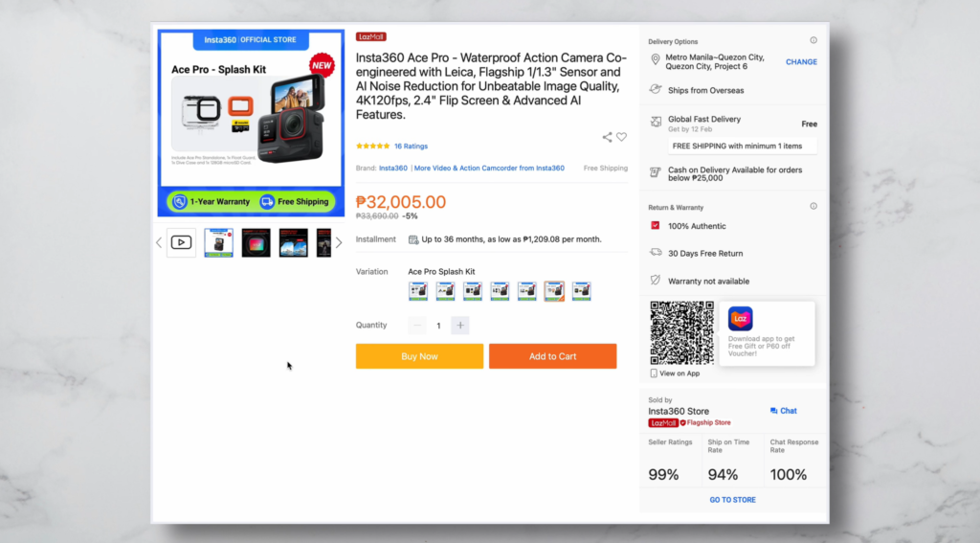Open the Return & Warranty info icon
The width and height of the screenshot is (980, 543).
pos(813,206)
